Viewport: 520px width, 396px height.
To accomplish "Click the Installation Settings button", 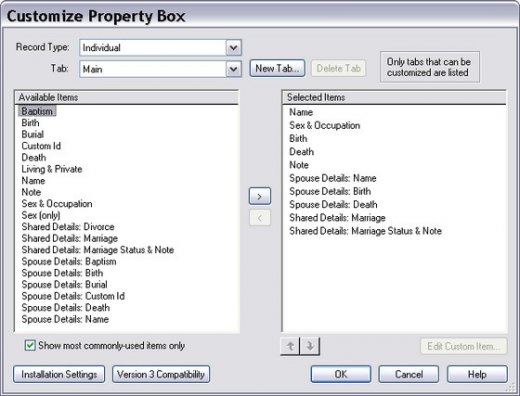I will [x=59, y=374].
